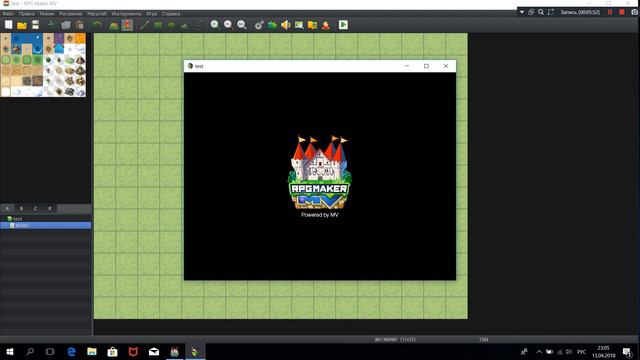Open Sound Test speaker icon

[286, 25]
